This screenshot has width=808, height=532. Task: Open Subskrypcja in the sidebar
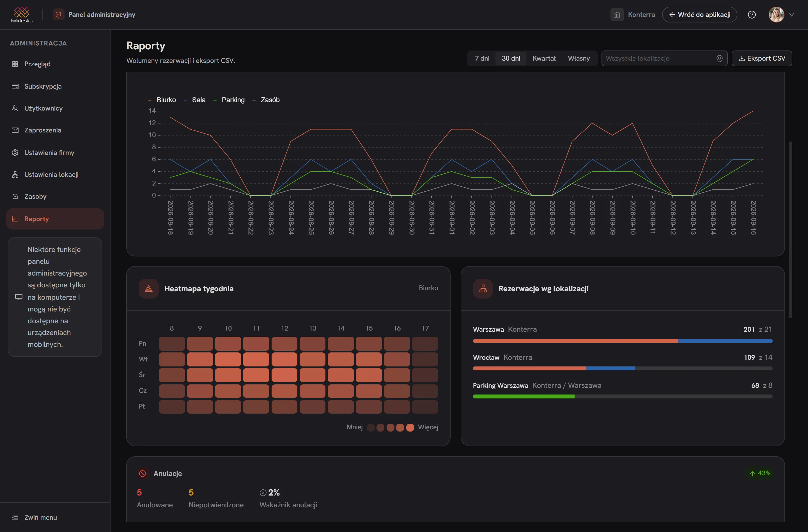coord(55,86)
